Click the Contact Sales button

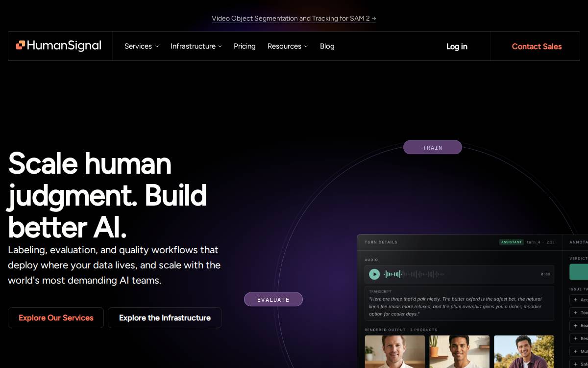tap(537, 46)
